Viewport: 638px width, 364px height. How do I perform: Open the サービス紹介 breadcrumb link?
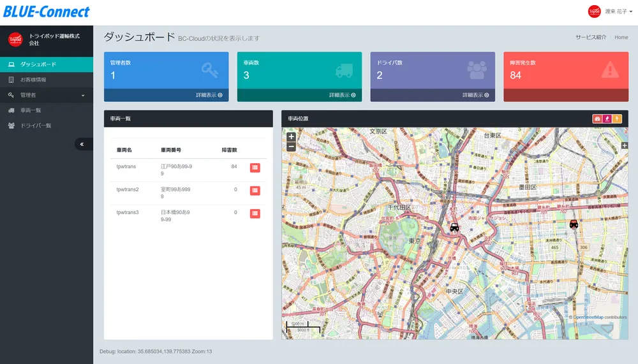coord(591,38)
